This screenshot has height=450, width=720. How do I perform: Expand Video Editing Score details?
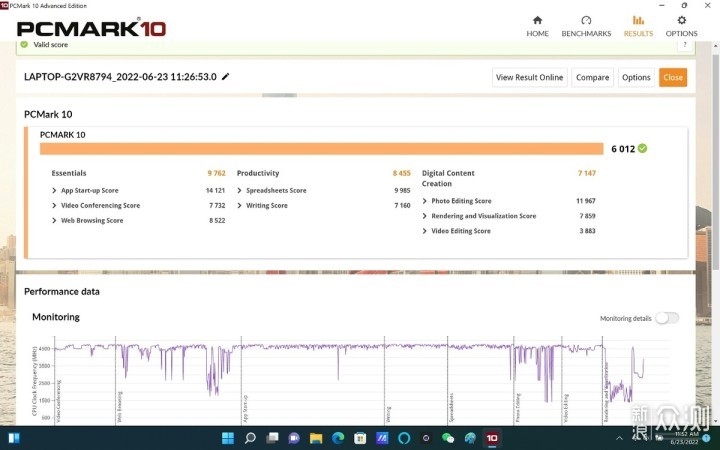(424, 231)
